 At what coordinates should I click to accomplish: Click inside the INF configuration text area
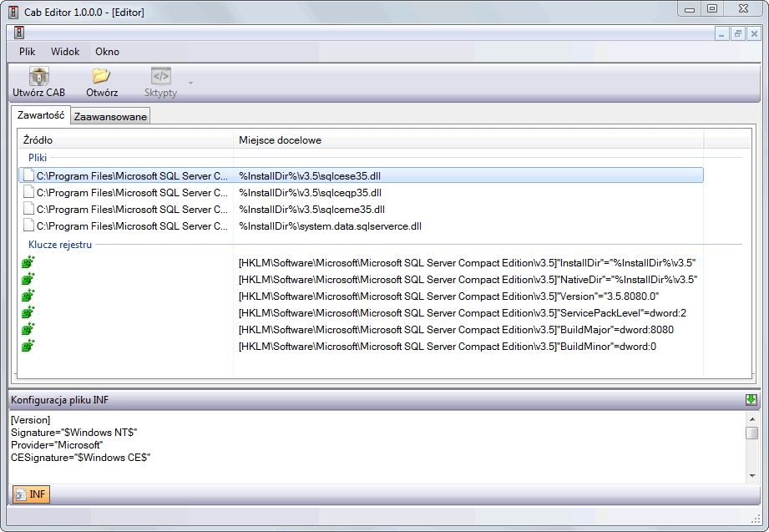[377, 447]
